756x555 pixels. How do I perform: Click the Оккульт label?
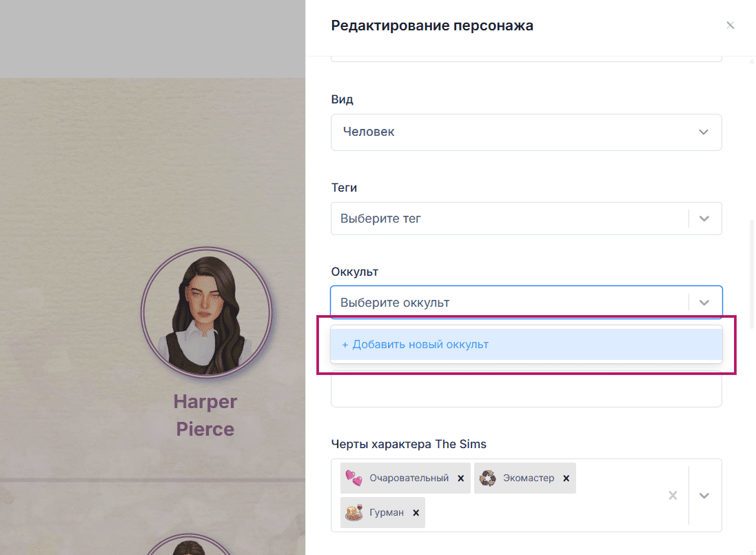(x=354, y=272)
